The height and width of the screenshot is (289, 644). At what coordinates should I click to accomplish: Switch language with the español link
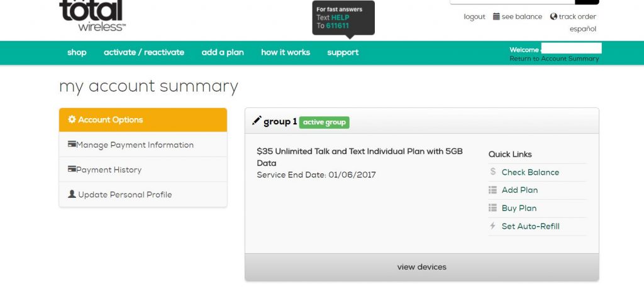coord(582,29)
